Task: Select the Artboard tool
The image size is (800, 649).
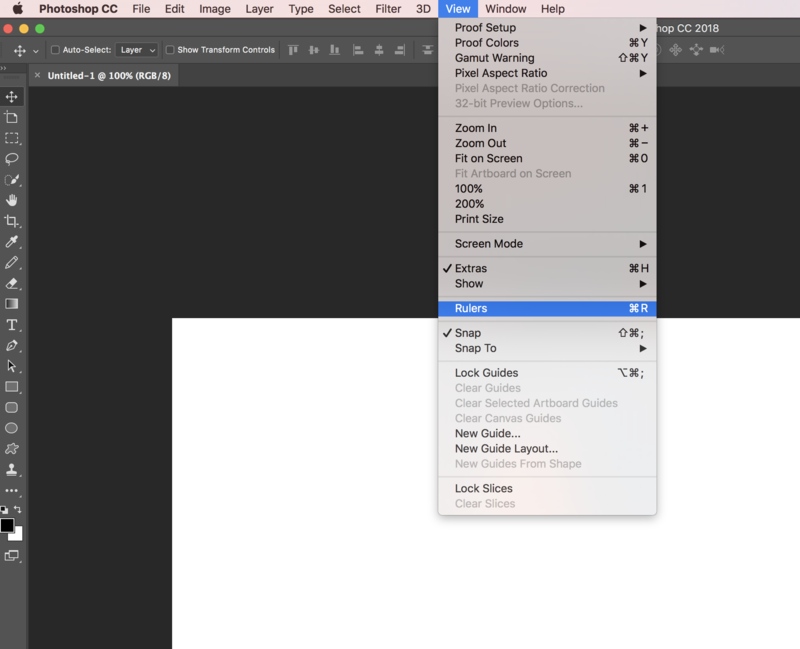Action: tap(11, 117)
